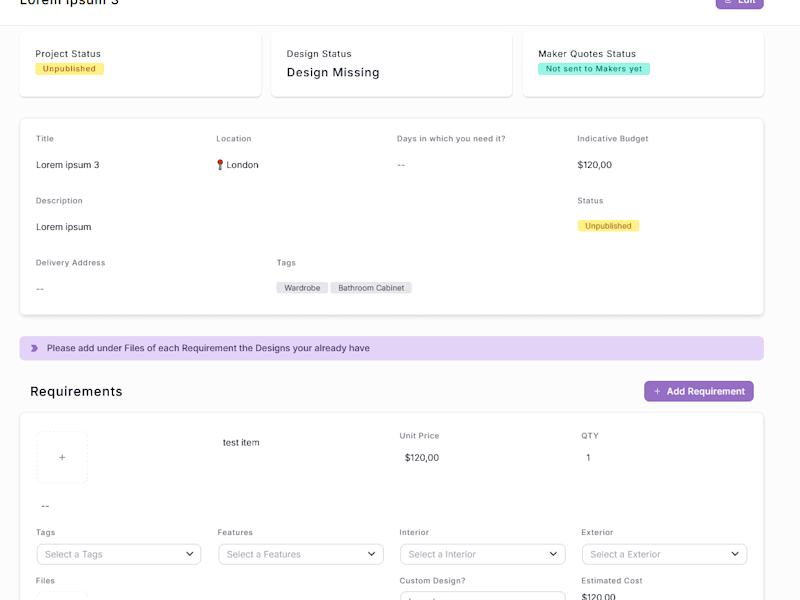
Task: Click the London location text
Action: coord(242,165)
